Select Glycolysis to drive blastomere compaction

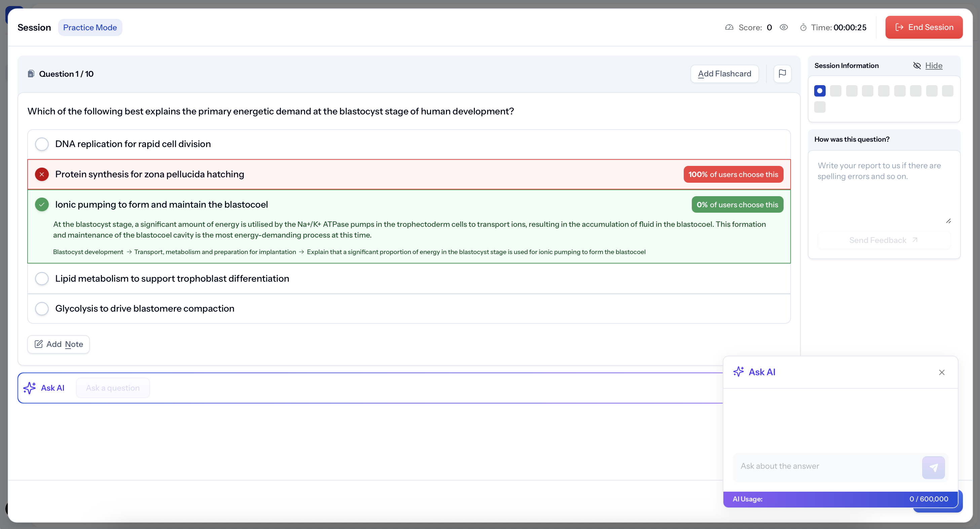point(42,309)
